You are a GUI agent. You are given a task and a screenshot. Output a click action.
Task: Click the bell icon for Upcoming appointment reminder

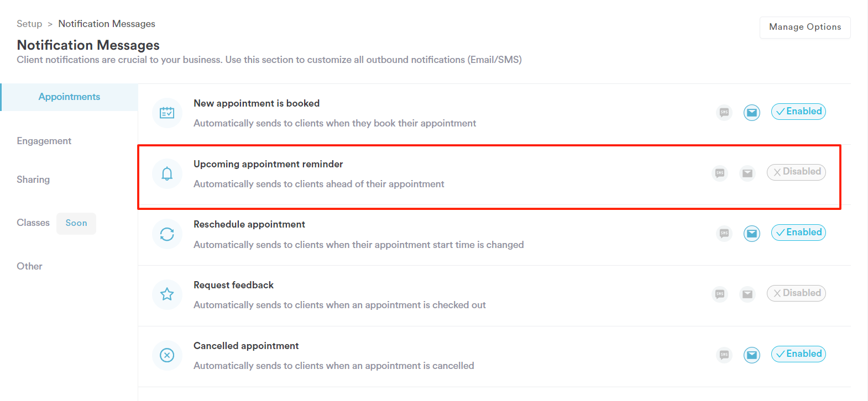pyautogui.click(x=167, y=173)
